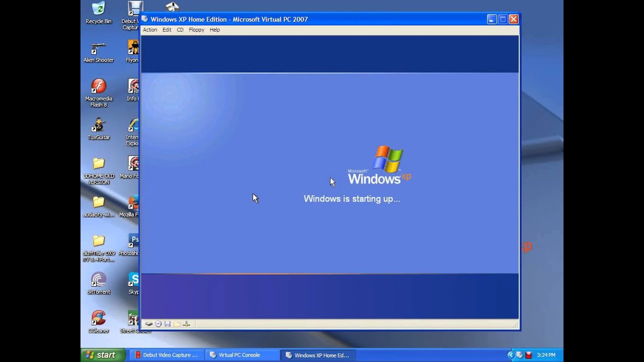644x362 pixels.
Task: Click the Virtual PC tray icon
Action: pyautogui.click(x=520, y=355)
